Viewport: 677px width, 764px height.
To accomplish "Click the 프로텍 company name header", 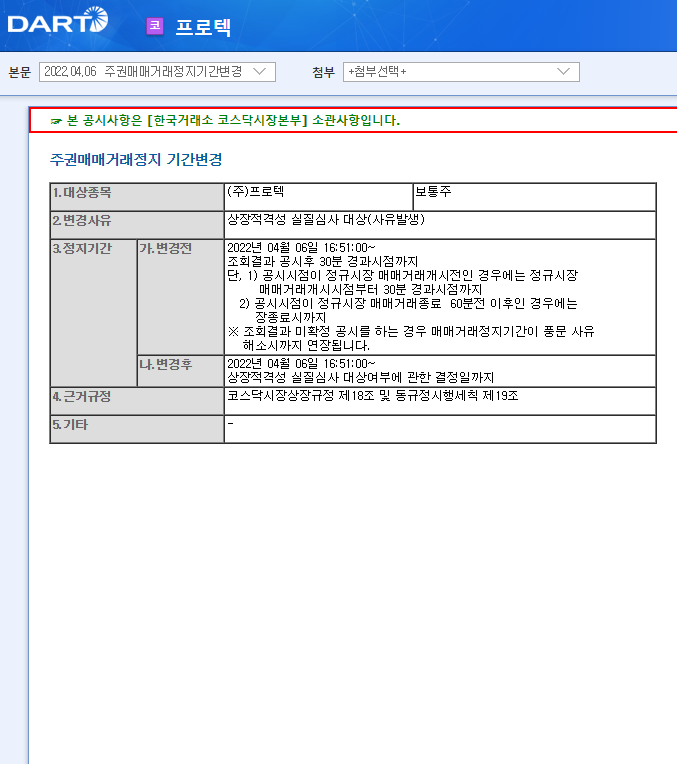I will [203, 27].
